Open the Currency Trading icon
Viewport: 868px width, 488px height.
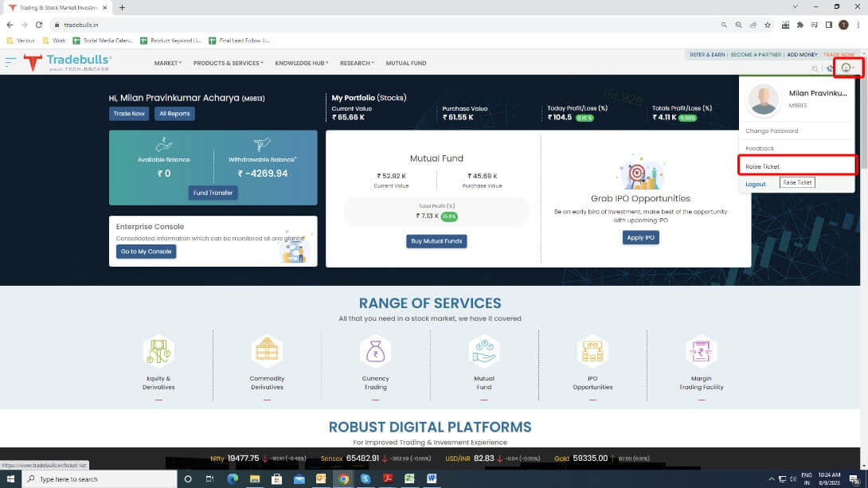pos(375,351)
